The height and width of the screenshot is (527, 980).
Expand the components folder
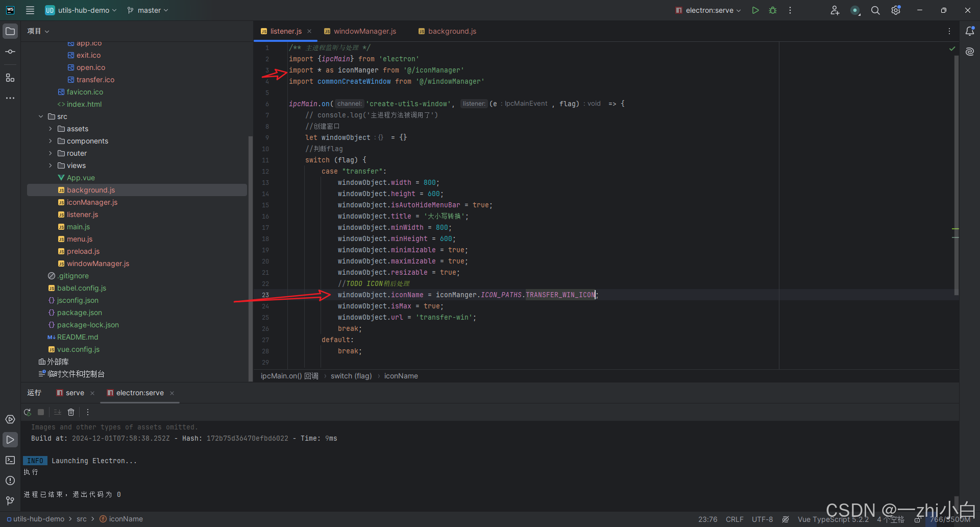(x=51, y=141)
